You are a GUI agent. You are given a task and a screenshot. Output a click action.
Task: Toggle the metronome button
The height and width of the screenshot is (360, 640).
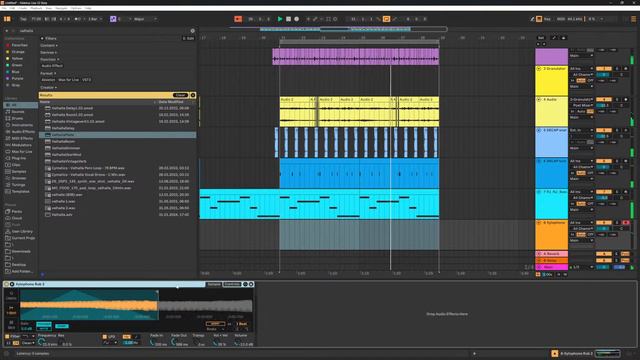[78, 19]
